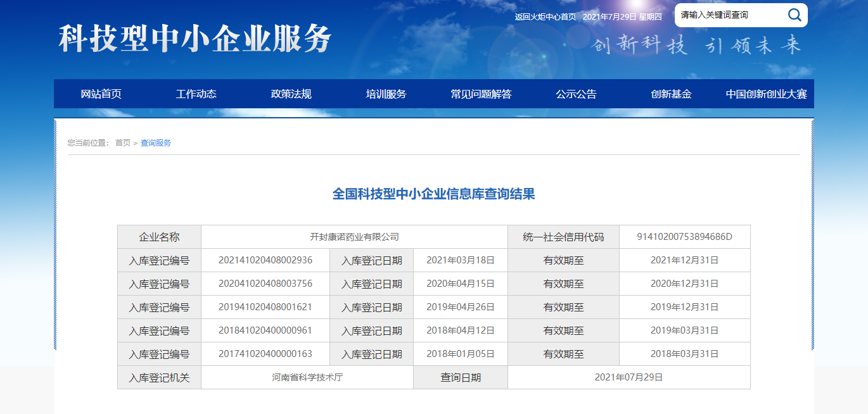
Task: Click the 查询服务 breadcrumb link
Action: [156, 143]
